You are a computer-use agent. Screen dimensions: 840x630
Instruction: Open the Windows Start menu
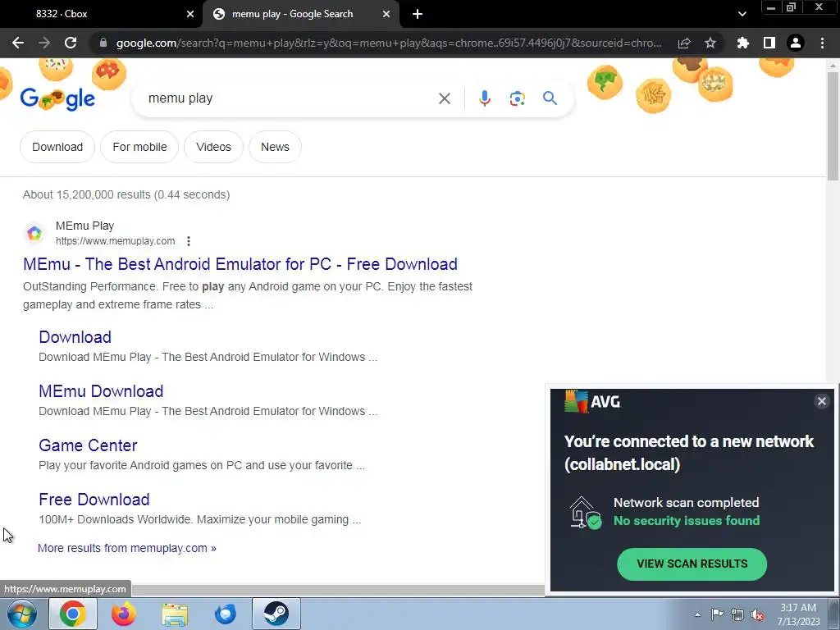(21, 614)
